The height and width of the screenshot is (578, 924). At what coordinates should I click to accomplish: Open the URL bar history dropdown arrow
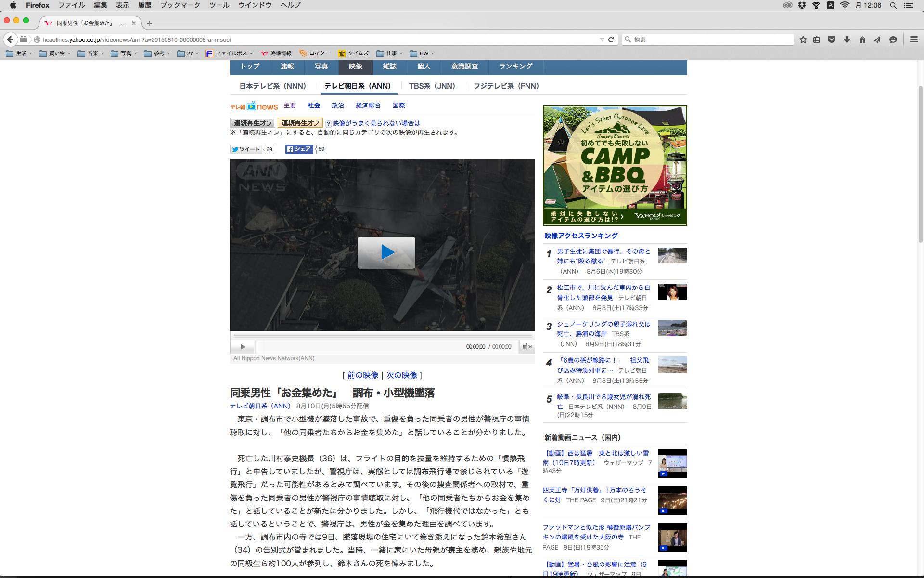click(x=602, y=39)
